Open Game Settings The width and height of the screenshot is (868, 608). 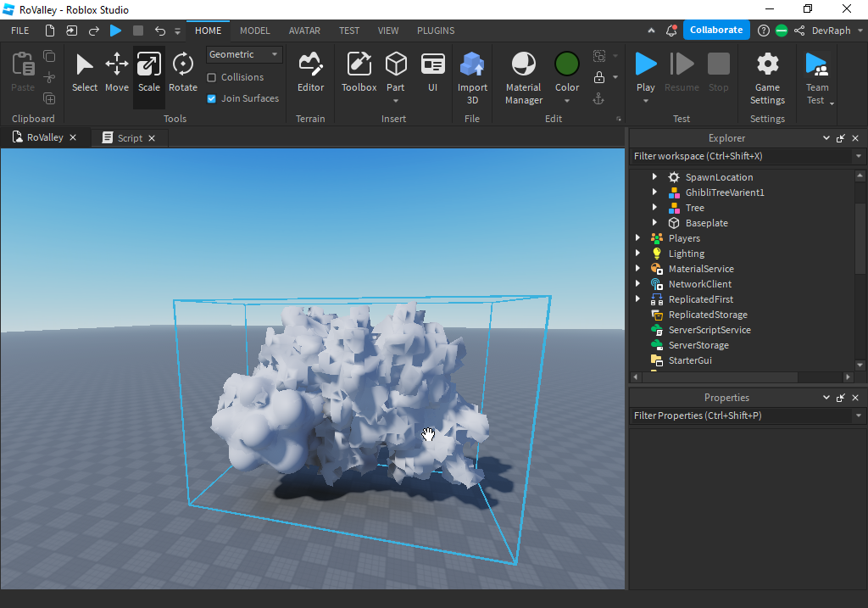(767, 79)
